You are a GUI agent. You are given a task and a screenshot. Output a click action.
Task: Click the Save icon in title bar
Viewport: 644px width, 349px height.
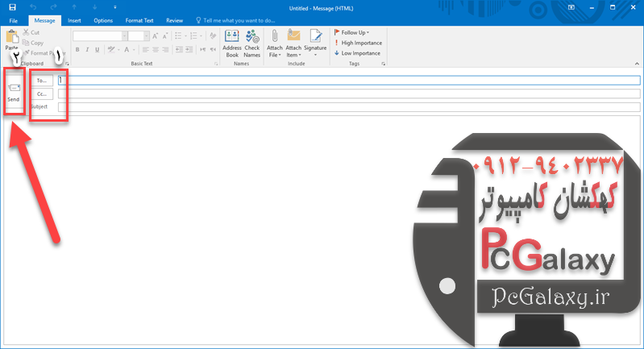tap(12, 7)
